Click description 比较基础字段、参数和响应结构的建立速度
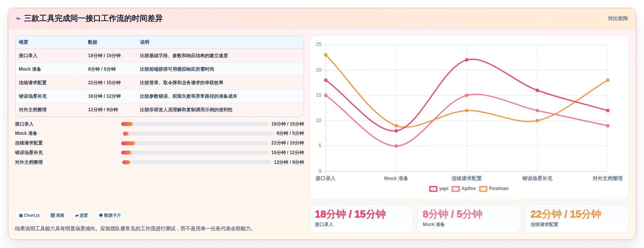 [184, 56]
